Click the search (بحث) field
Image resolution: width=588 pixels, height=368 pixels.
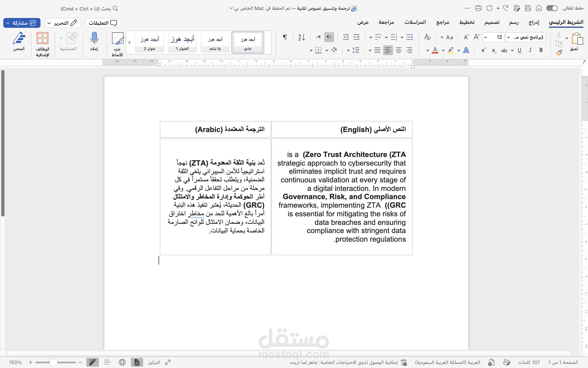[x=89, y=9]
